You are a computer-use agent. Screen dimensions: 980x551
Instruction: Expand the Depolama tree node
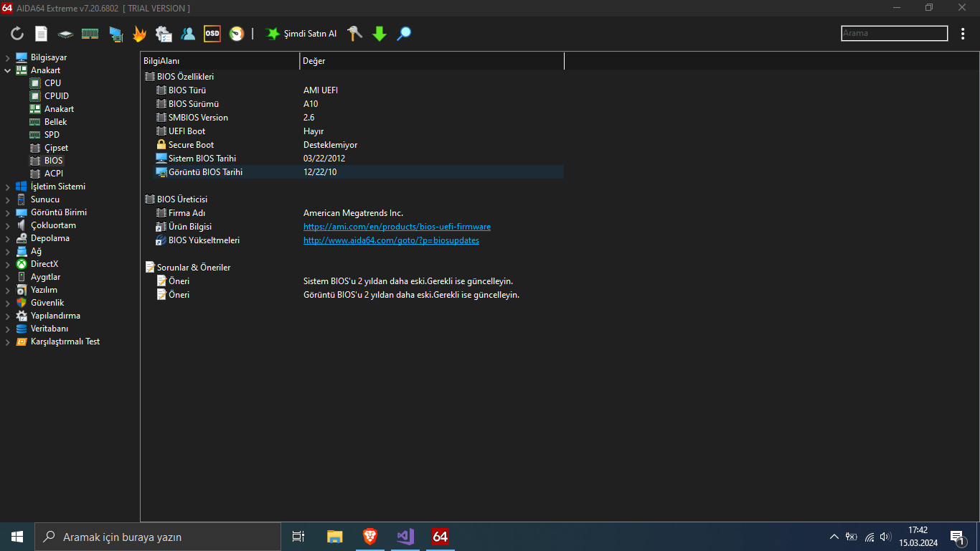(x=8, y=238)
